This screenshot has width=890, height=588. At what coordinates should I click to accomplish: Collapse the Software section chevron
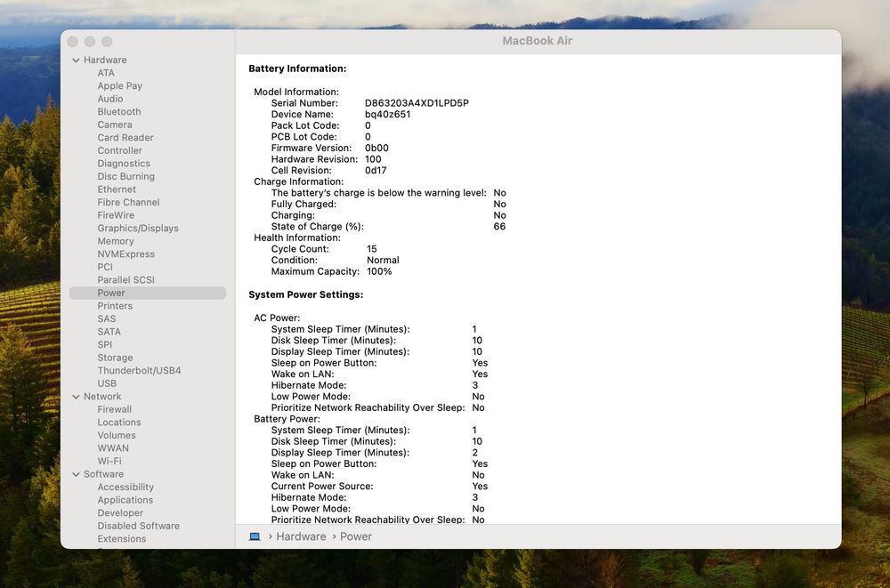tap(76, 474)
